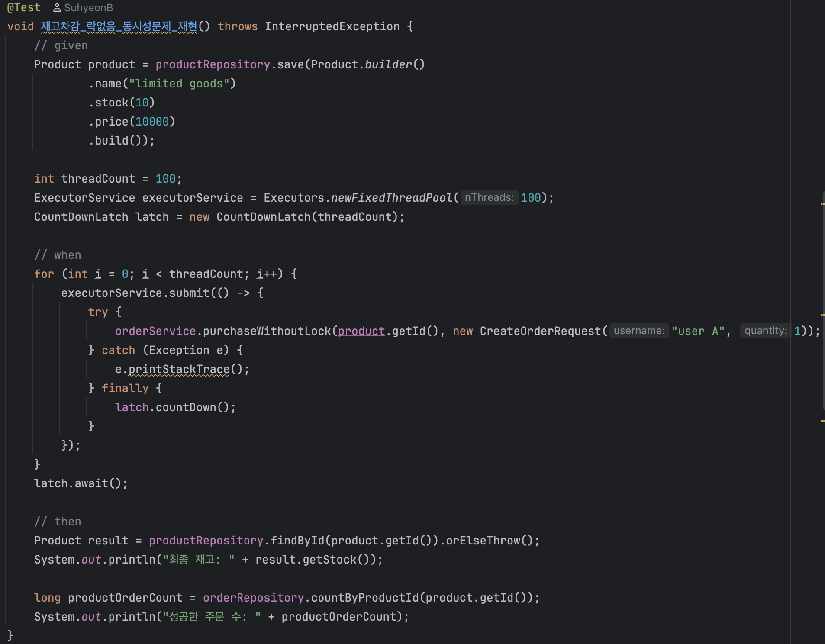Click productRepository on the save line

213,64
